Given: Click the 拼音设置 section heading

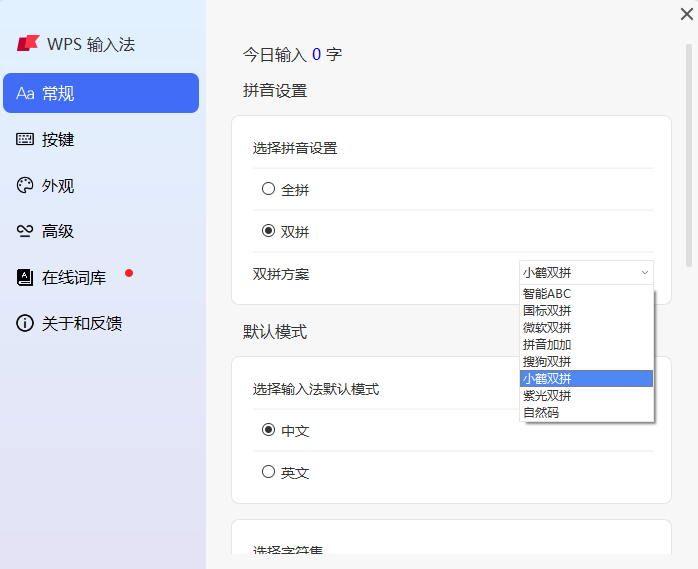Looking at the screenshot, I should point(275,91).
